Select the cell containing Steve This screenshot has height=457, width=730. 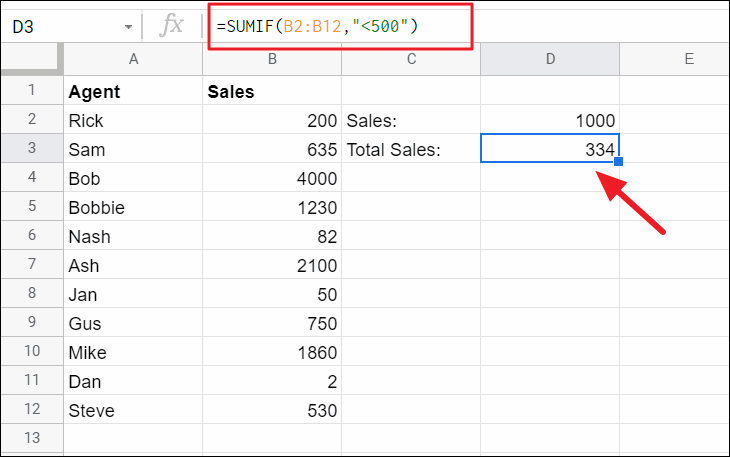pos(133,410)
